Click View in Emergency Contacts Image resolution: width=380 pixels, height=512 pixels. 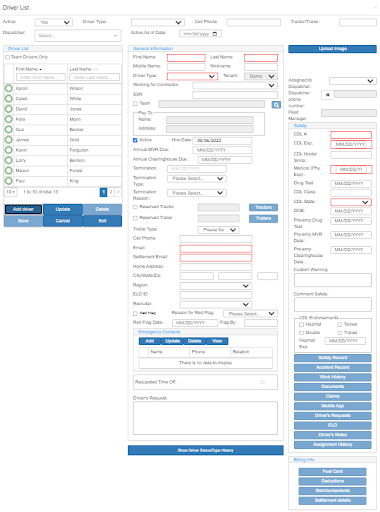[x=217, y=341]
